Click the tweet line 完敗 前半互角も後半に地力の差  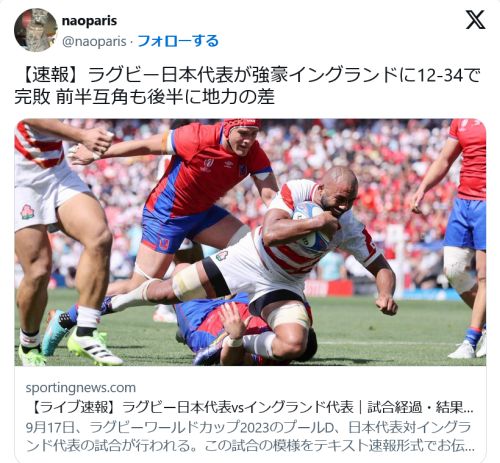144,97
